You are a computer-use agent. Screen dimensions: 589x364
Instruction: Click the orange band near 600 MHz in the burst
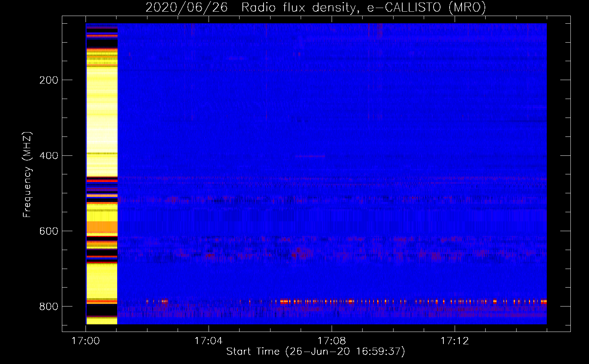click(x=102, y=227)
